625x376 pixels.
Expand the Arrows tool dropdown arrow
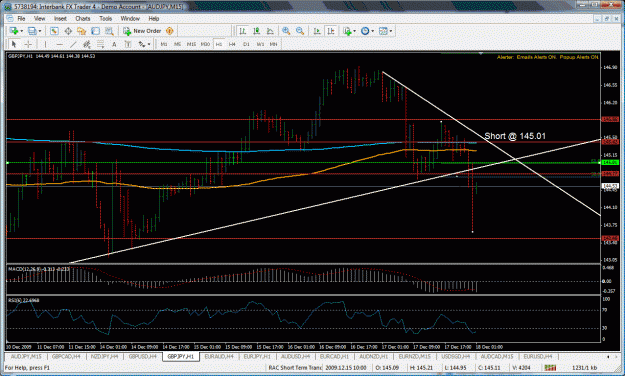tap(149, 44)
